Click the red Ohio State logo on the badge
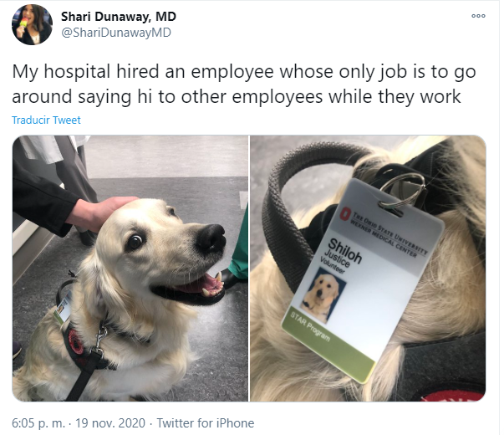The width and height of the screenshot is (504, 435). pyautogui.click(x=345, y=213)
